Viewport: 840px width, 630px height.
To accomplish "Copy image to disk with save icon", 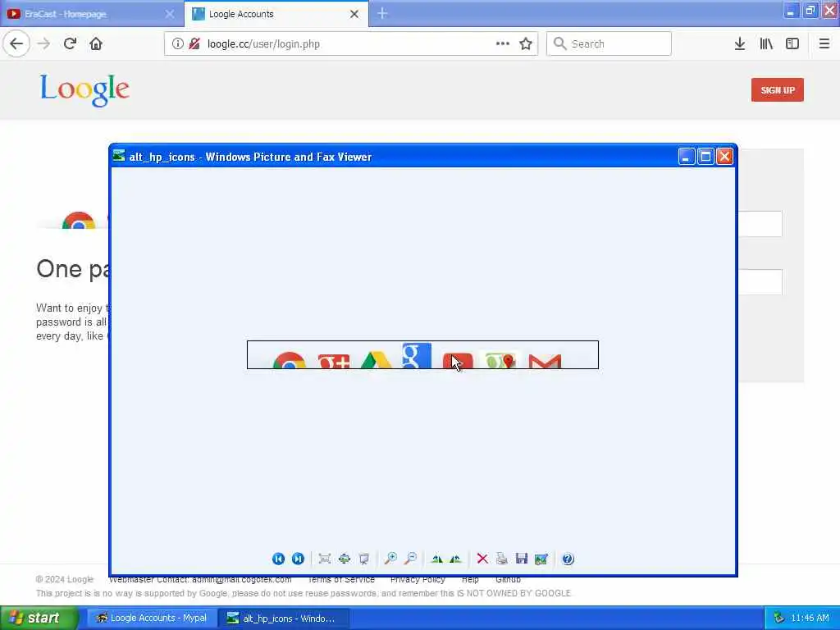I will [x=521, y=559].
